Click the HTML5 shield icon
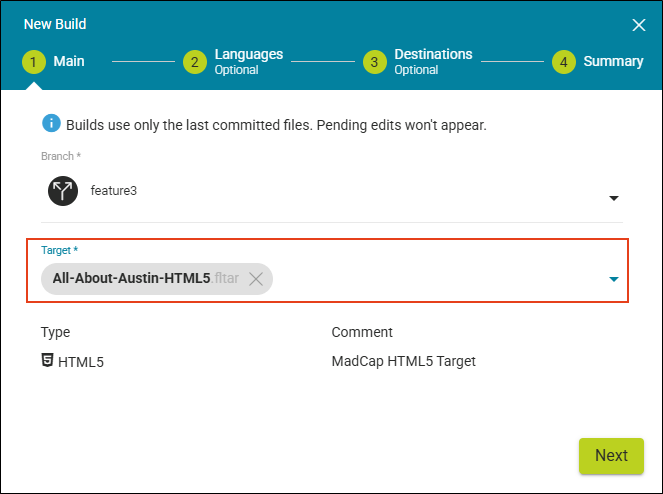 coord(48,361)
